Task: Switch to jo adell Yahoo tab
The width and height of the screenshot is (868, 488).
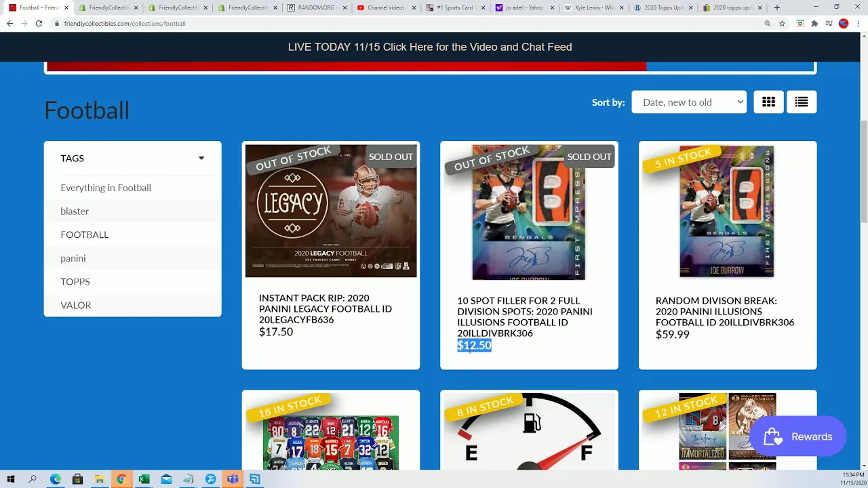Action: (x=525, y=7)
